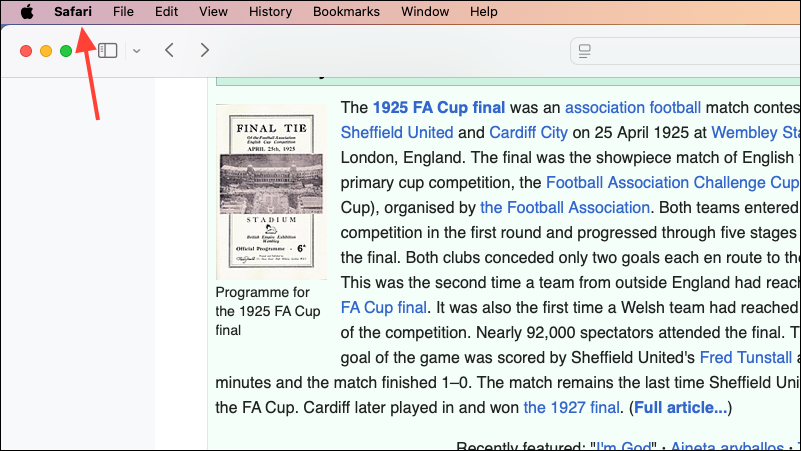Open the Full article link
The height and width of the screenshot is (451, 801).
click(680, 407)
